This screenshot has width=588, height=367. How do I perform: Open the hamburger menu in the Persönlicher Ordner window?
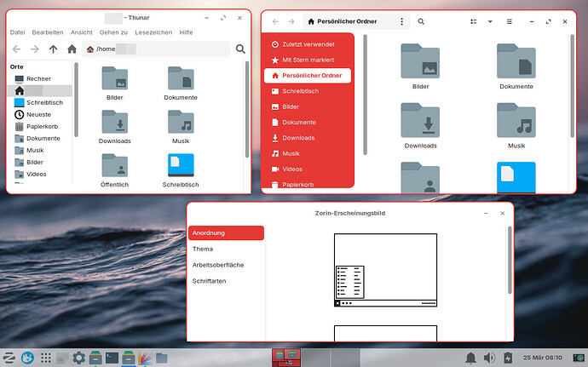coord(510,21)
